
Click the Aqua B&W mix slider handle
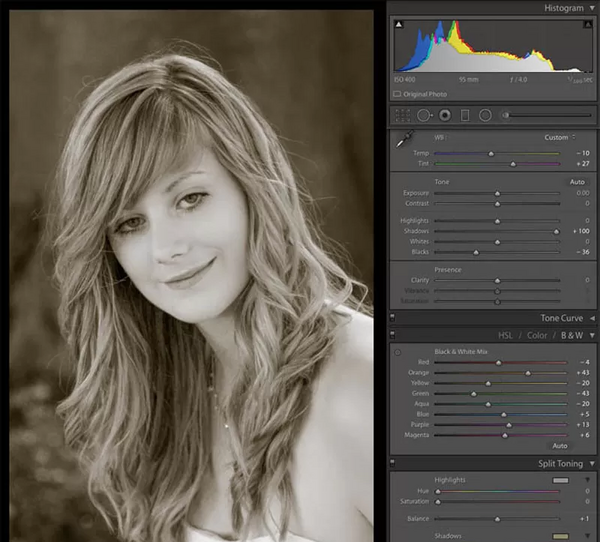coord(488,404)
